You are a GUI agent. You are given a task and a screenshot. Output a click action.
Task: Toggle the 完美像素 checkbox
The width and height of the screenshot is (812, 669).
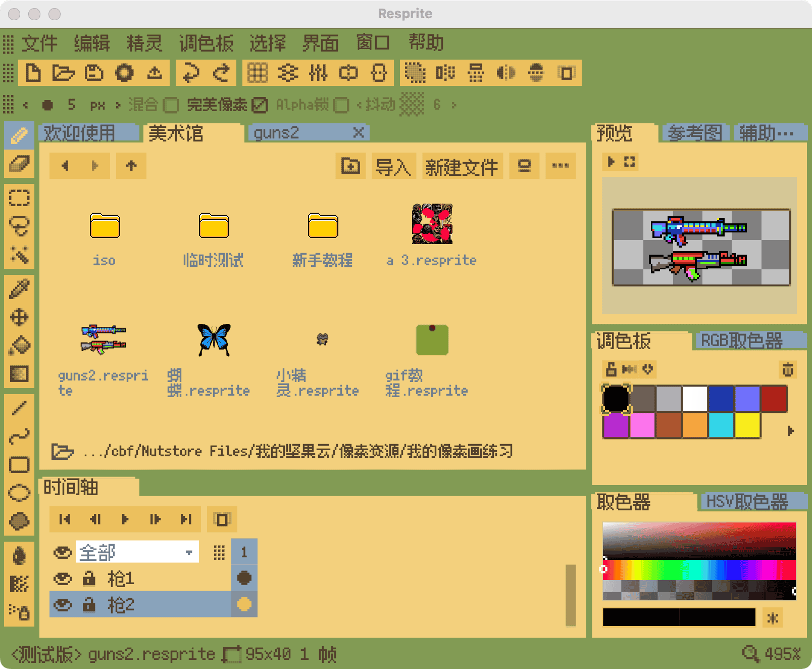tap(260, 105)
